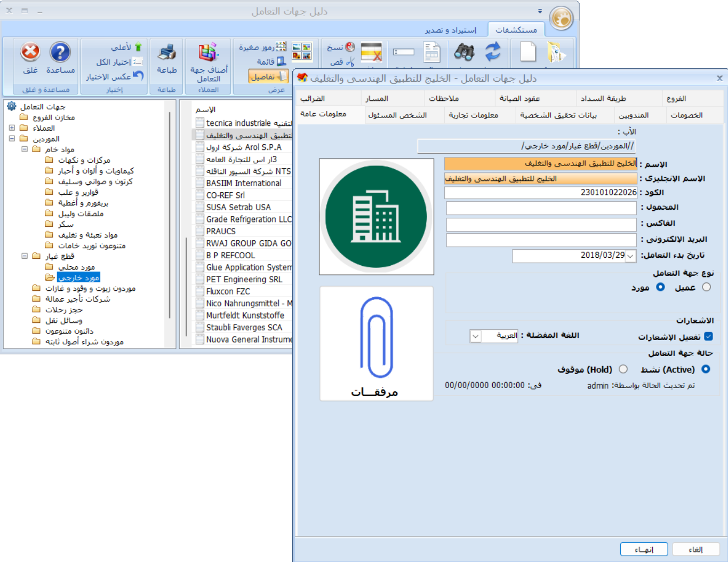Select the Hold (موقوف) status radio
The image size is (728, 562).
[x=623, y=369]
